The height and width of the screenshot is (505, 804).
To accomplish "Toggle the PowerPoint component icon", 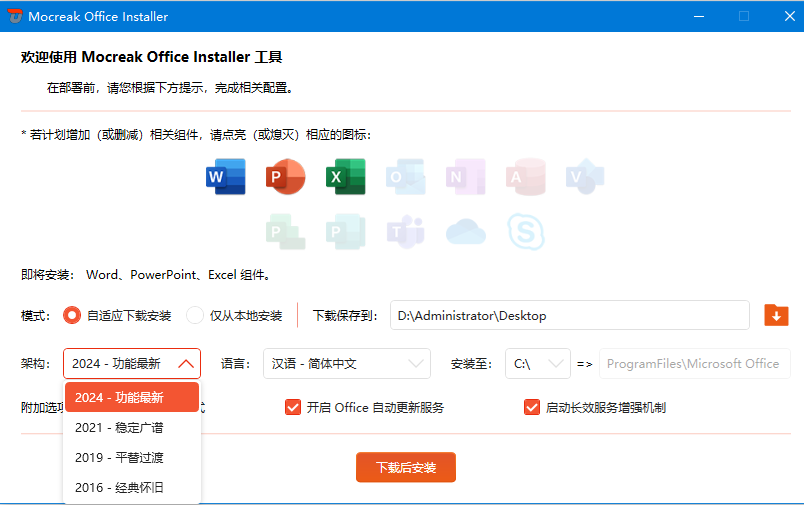I will 286,177.
